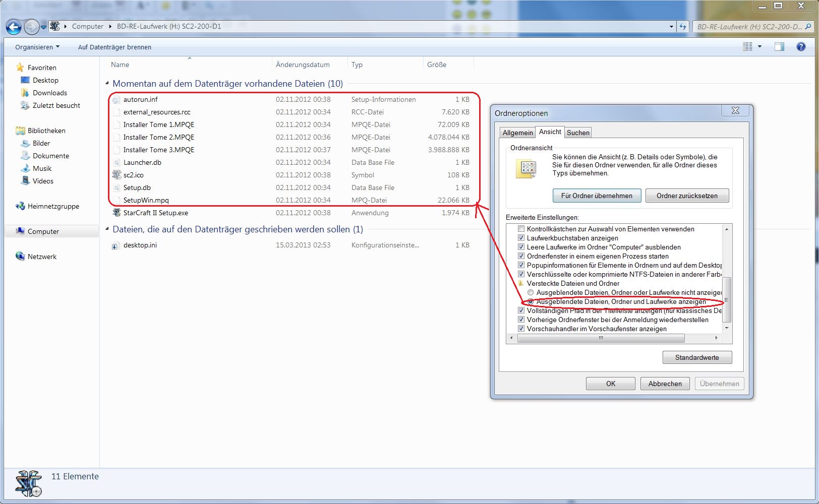The width and height of the screenshot is (819, 504).
Task: Expand the Computer breadcrumb arrow
Action: tap(110, 26)
